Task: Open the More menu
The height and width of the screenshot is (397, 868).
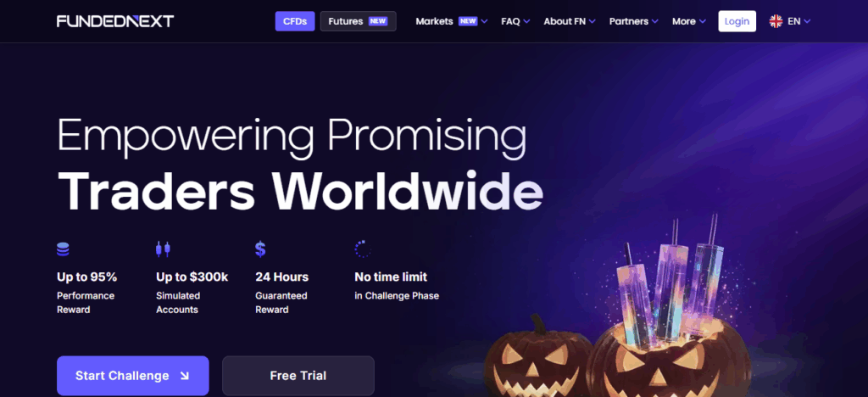Action: pyautogui.click(x=689, y=21)
